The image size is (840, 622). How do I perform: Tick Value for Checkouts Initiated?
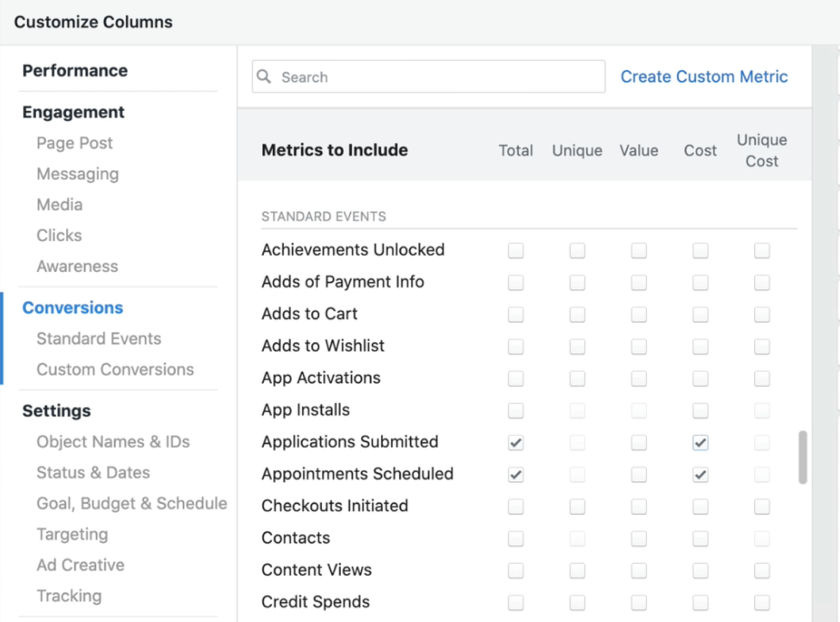[x=638, y=507]
